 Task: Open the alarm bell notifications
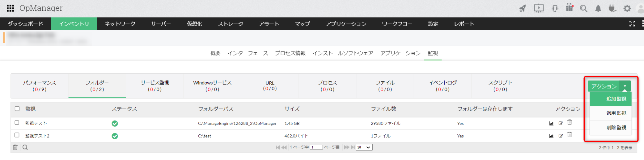point(598,8)
